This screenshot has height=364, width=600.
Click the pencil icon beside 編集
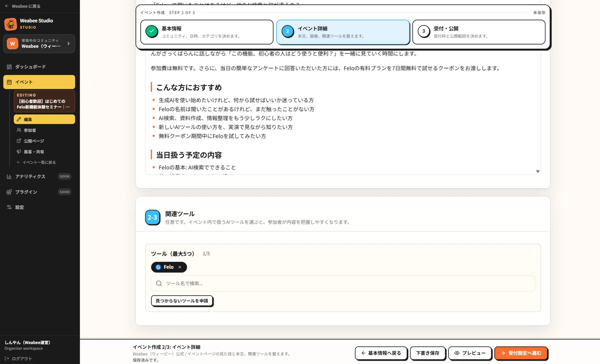19,119
